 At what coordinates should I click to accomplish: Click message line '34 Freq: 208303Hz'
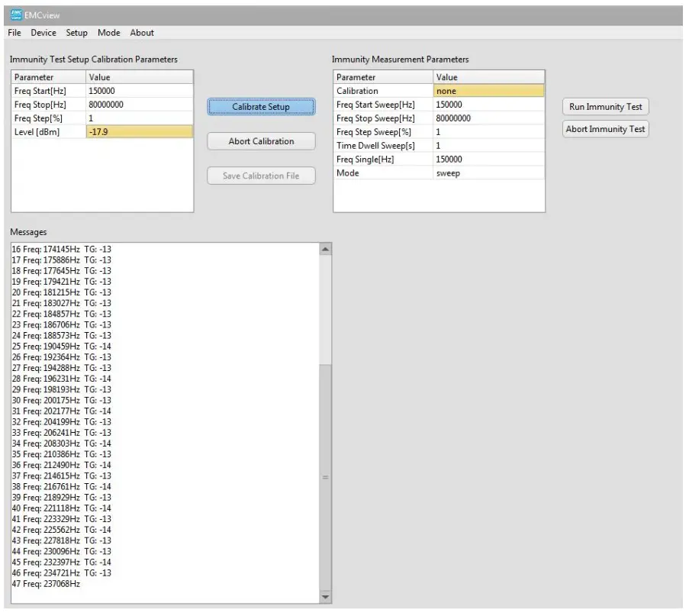click(62, 443)
